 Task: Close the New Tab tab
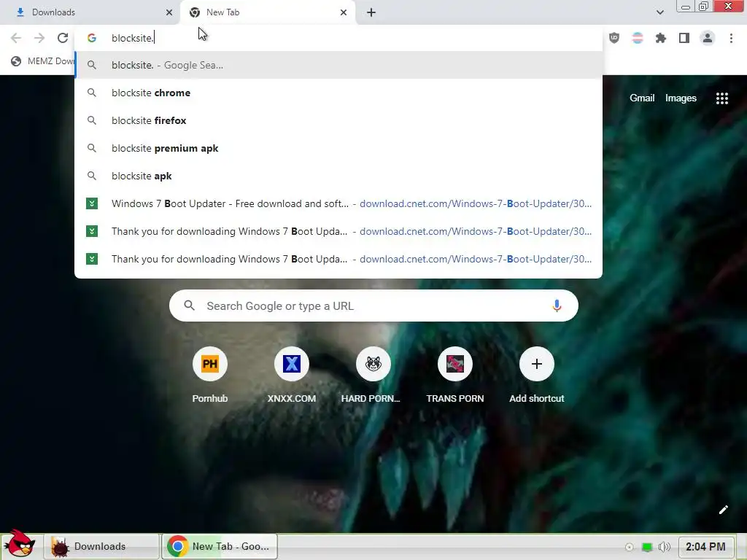tap(343, 12)
